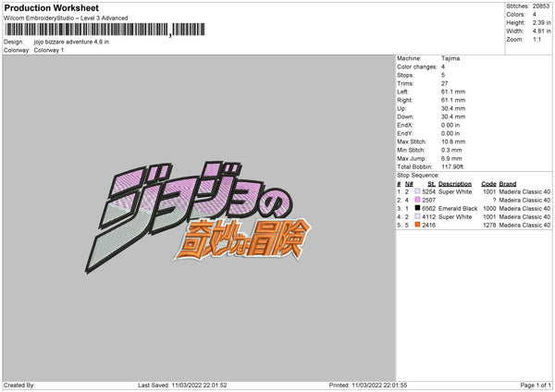Click the Stitches count value 20853

coord(541,6)
